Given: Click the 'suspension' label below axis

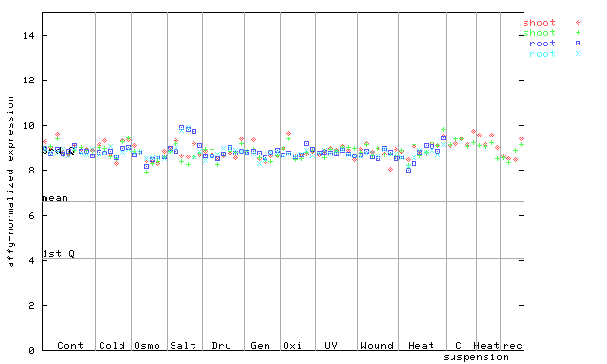Looking at the screenshot, I should pyautogui.click(x=476, y=357).
